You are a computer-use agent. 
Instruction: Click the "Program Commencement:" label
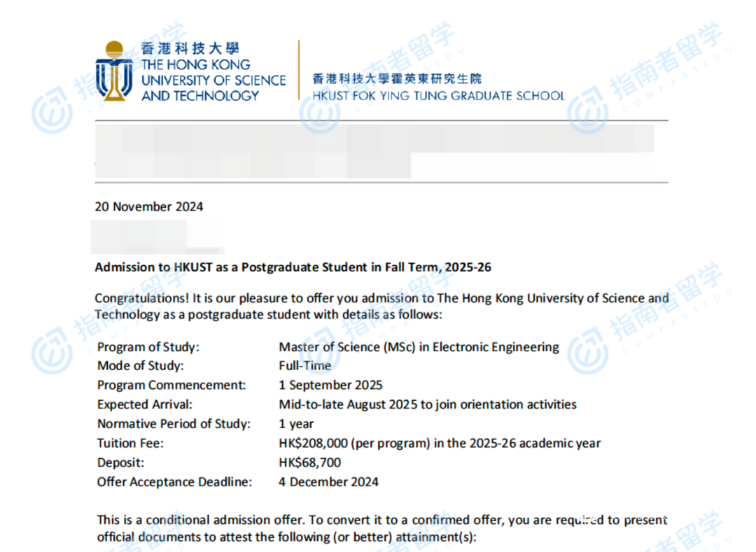171,385
